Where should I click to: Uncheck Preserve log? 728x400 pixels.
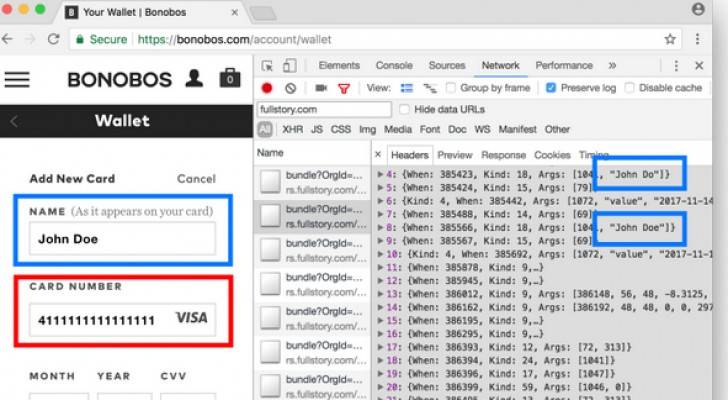551,88
